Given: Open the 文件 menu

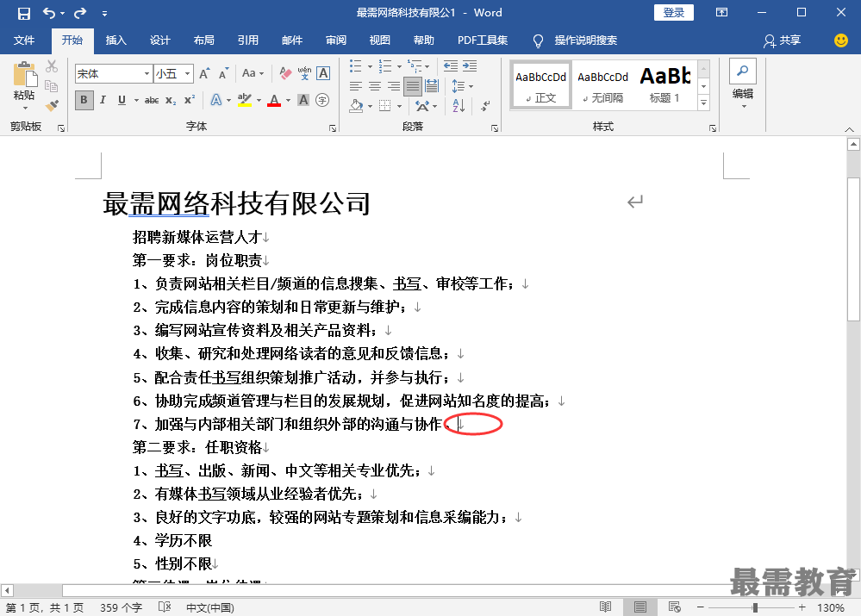Looking at the screenshot, I should (x=24, y=40).
